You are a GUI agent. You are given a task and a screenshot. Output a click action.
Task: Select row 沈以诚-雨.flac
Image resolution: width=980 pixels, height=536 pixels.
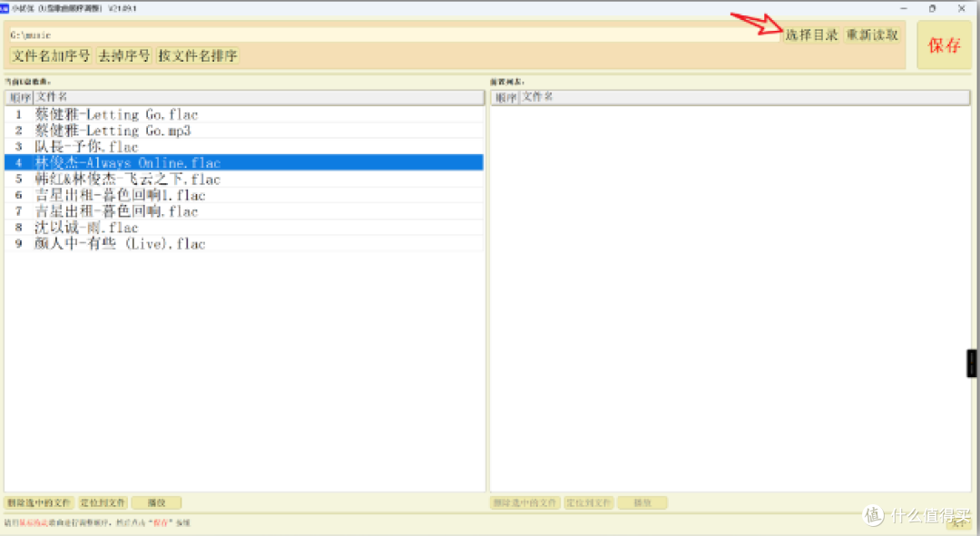(x=244, y=228)
